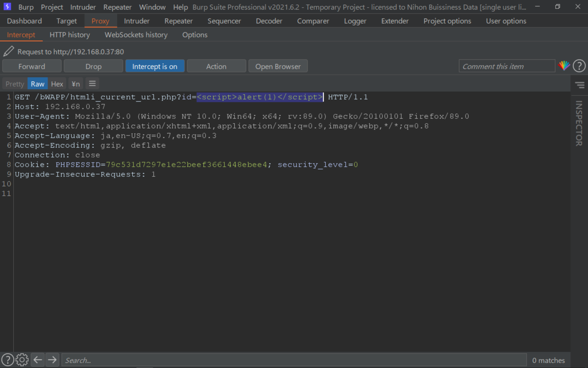This screenshot has width=588, height=368.
Task: Go to next search match arrow
Action: [52, 360]
